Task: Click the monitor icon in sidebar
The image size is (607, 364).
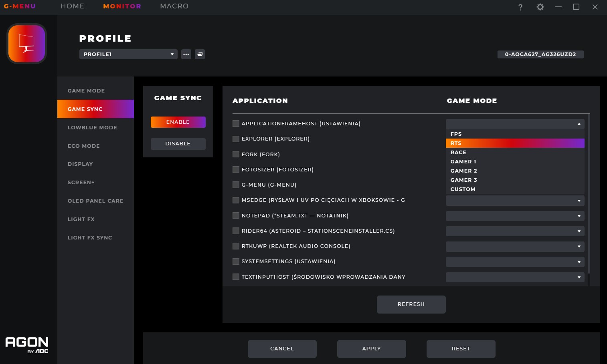Action: click(26, 44)
